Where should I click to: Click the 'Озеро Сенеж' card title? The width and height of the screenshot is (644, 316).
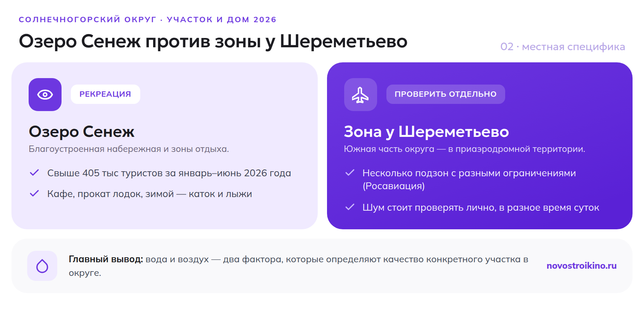coord(82,131)
